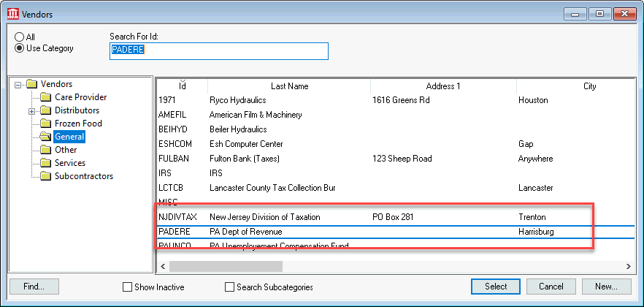Check the Search Subcategories option
644x307 pixels.
click(230, 287)
